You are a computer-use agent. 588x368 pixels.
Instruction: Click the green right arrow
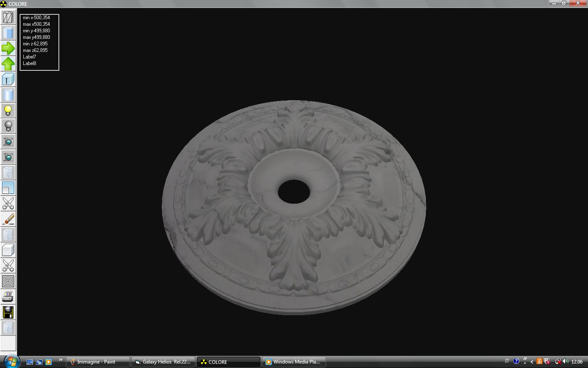tap(8, 48)
